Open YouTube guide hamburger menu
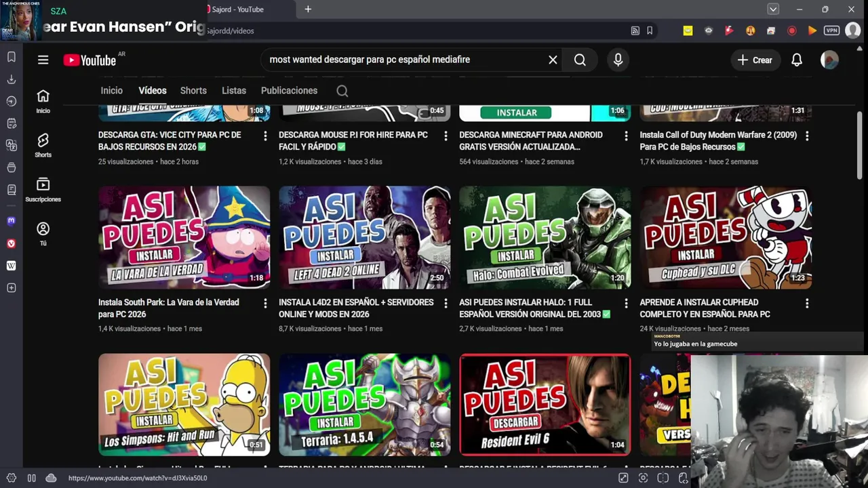 coord(43,60)
